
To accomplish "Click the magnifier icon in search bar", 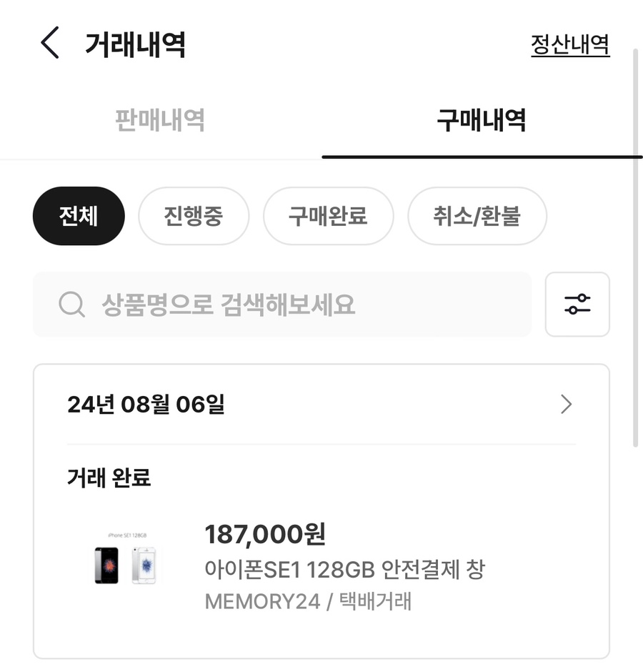I will 71,305.
